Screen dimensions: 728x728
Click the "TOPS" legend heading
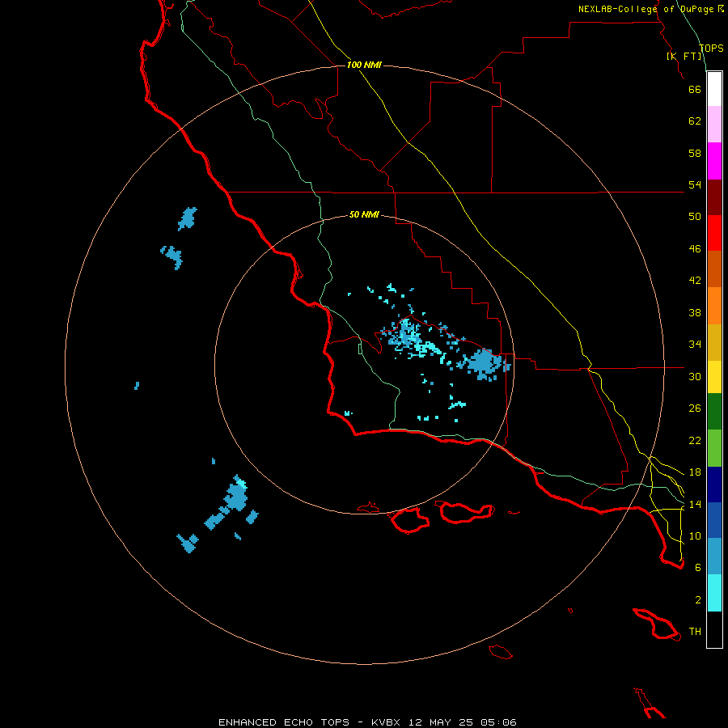pyautogui.click(x=711, y=49)
